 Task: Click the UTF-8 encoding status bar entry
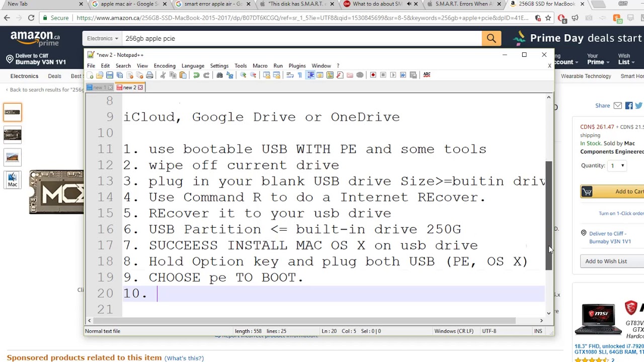tap(489, 331)
